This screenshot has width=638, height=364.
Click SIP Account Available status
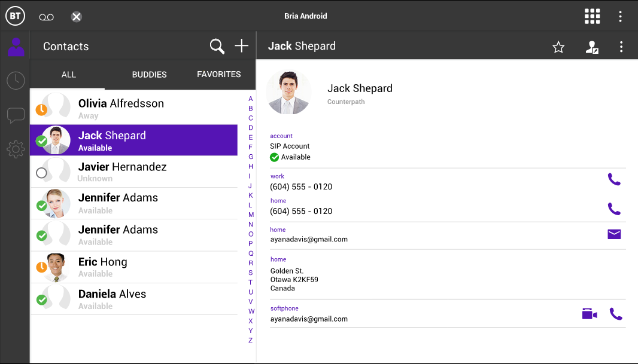tap(290, 157)
